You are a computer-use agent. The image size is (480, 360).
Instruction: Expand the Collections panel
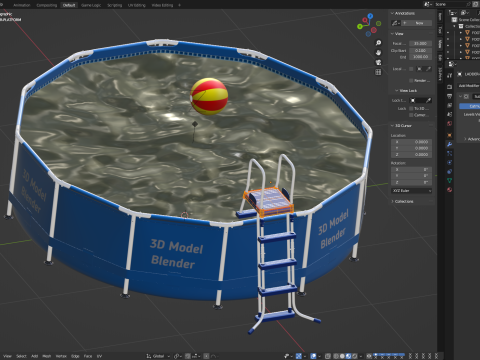point(392,201)
